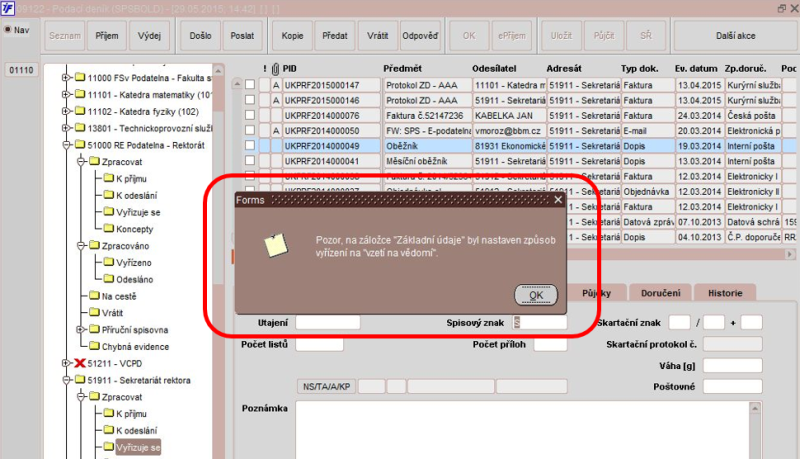Collapse 51911 - Sekretariát rektora node

(66, 380)
